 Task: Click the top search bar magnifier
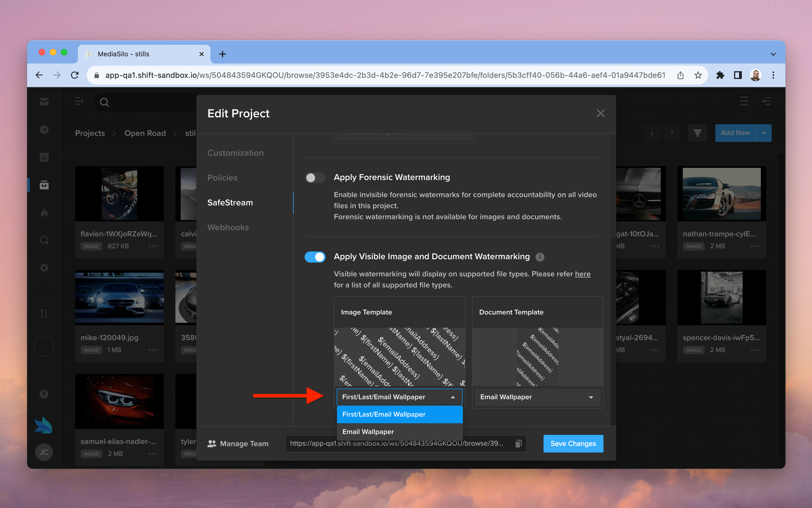click(x=104, y=102)
